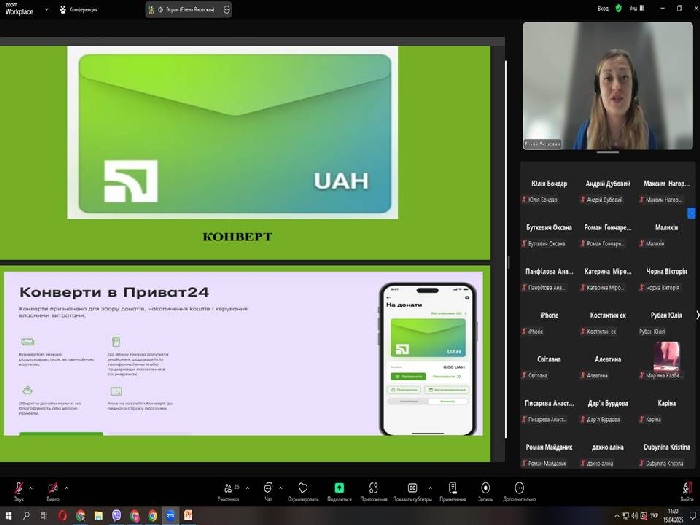Open Windows Start menu on taskbar

pyautogui.click(x=8, y=515)
